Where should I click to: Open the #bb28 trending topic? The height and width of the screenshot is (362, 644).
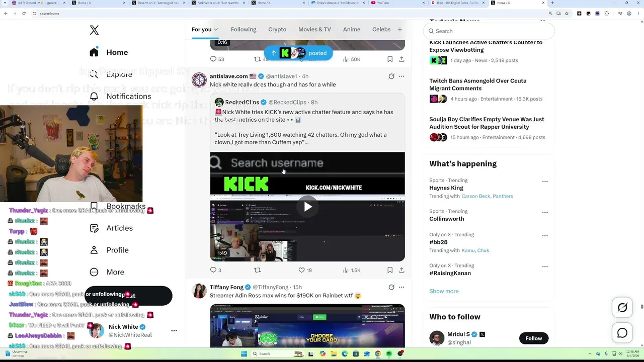tap(438, 242)
